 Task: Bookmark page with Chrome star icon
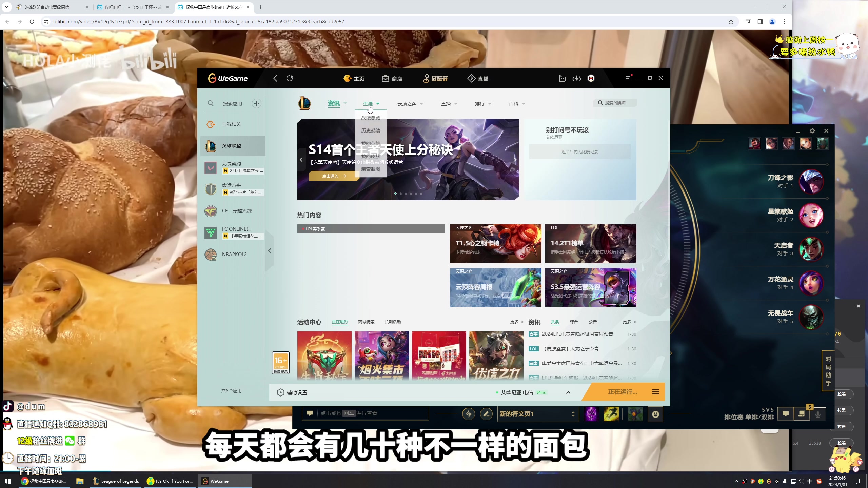pos(731,22)
